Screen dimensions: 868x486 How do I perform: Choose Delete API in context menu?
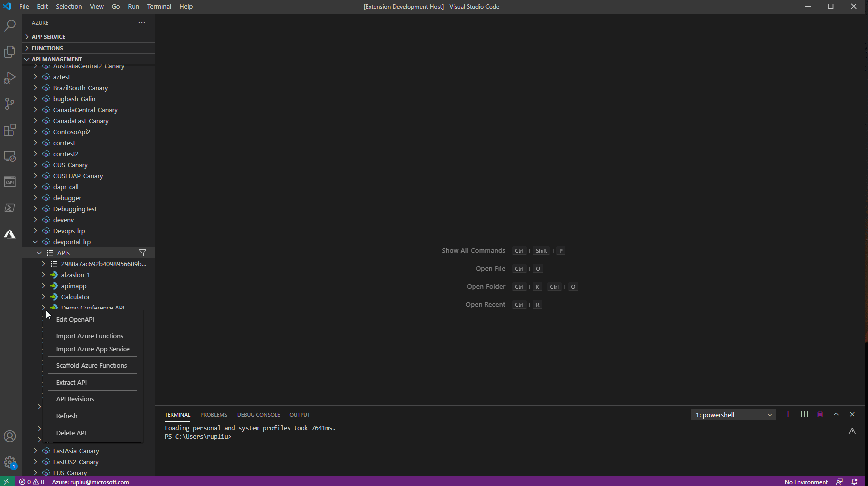click(93, 433)
